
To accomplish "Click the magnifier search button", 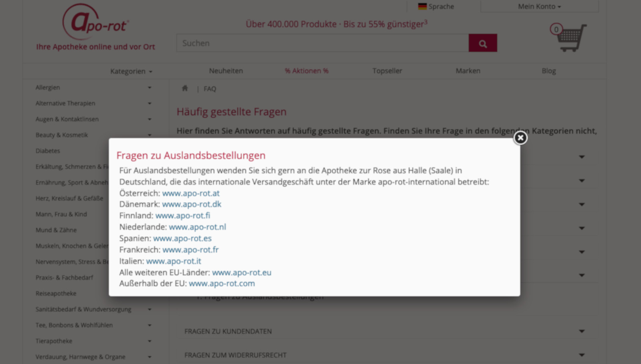I will click(x=483, y=43).
